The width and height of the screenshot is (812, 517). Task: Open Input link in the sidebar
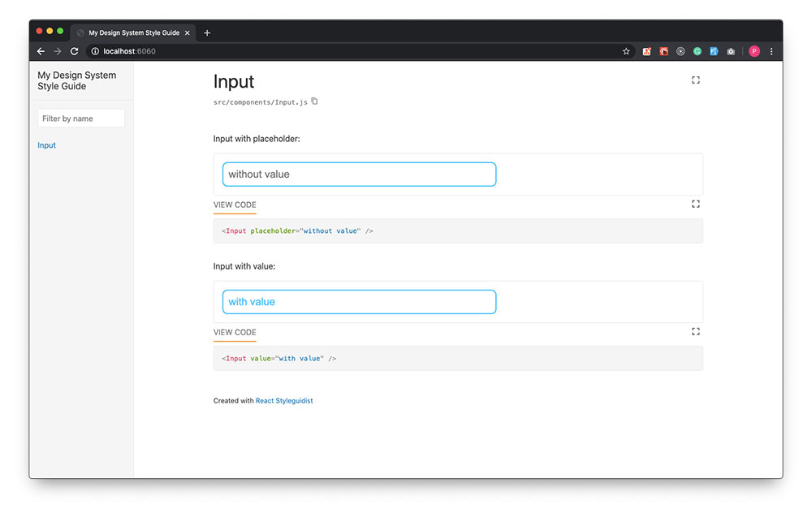[x=46, y=145]
